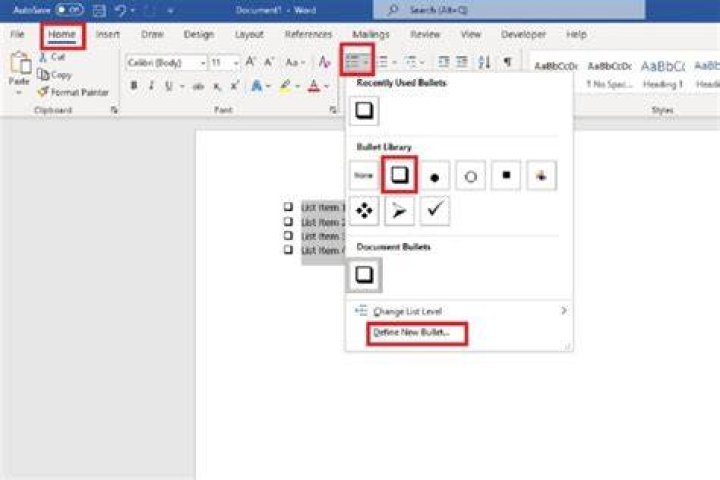This screenshot has height=480, width=720.
Task: Choose the arrowhead bullet
Action: 399,211
